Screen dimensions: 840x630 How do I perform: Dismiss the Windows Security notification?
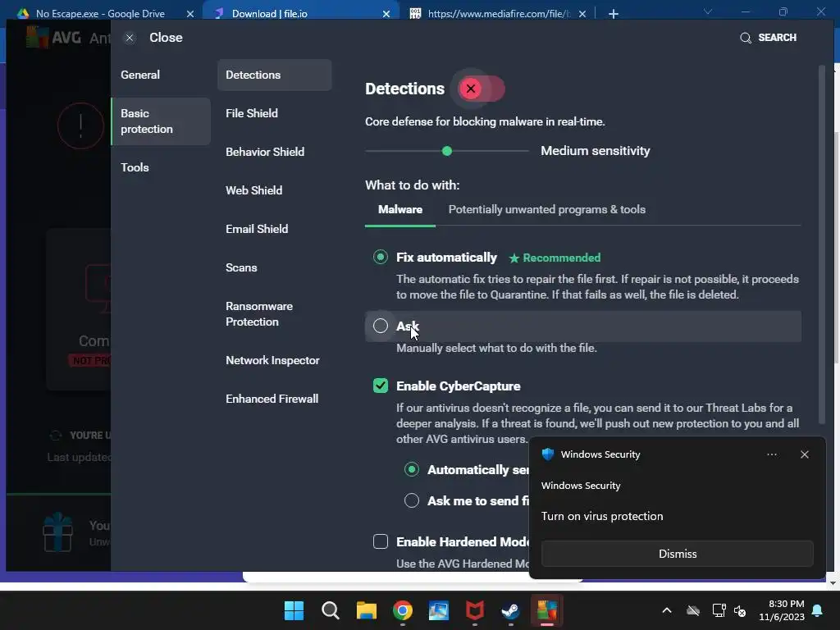pos(677,554)
